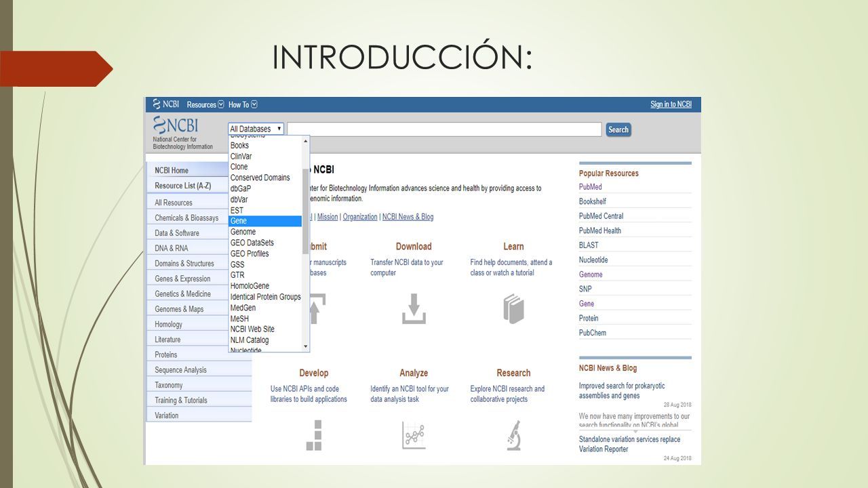Click the Research microscope icon
The image size is (868, 488).
coord(513,435)
